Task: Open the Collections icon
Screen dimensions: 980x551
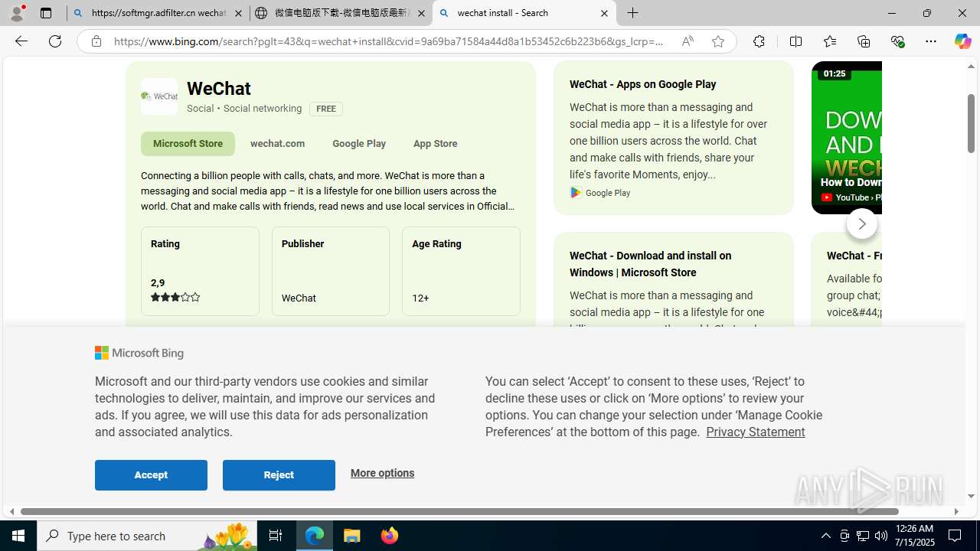Action: (864, 41)
